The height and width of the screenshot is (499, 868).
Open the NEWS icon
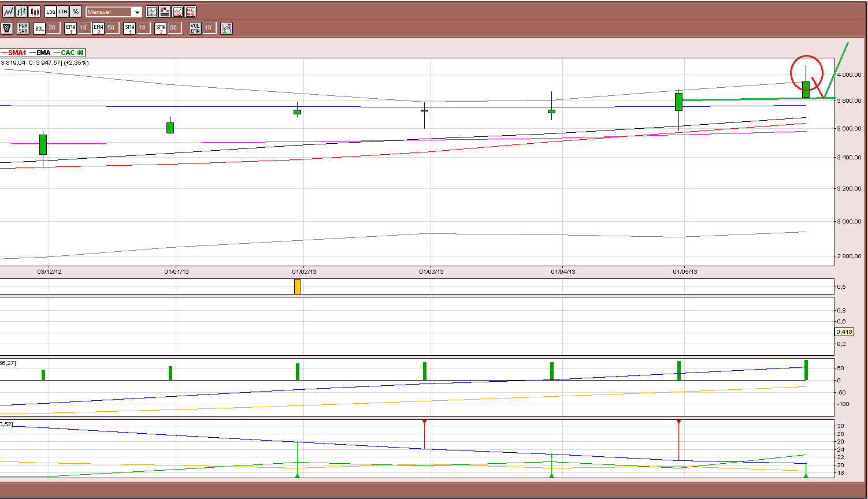190,12
